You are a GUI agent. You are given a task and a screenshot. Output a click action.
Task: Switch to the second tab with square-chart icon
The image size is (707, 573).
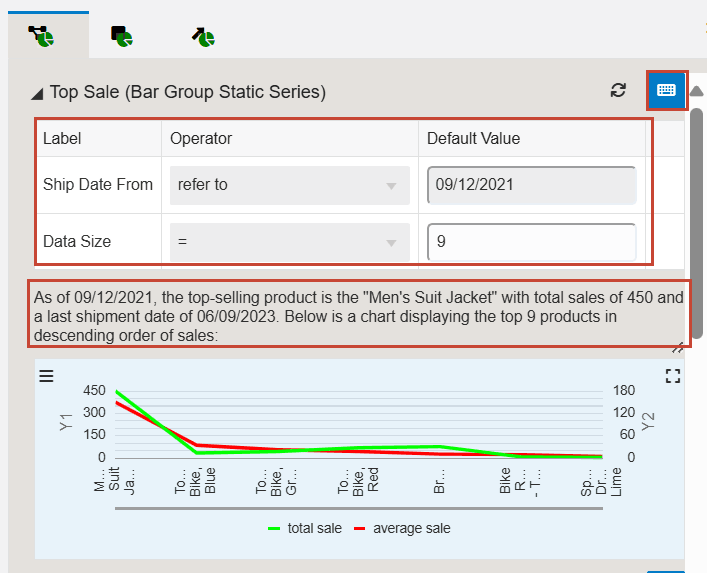[122, 36]
